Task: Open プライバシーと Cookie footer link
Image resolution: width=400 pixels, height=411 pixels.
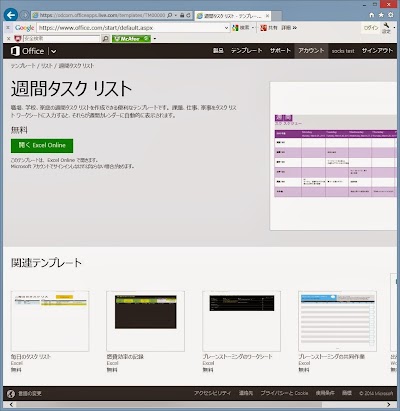Action: pos(284,393)
